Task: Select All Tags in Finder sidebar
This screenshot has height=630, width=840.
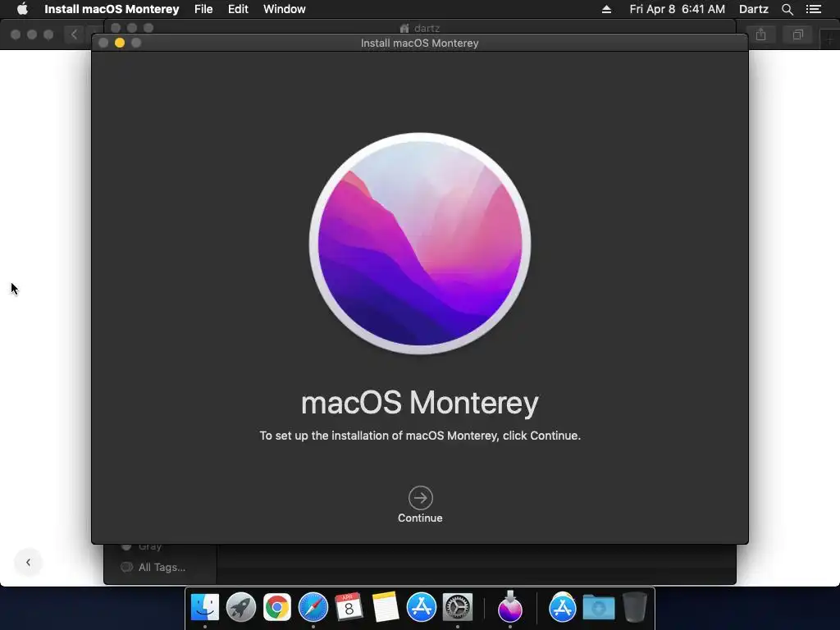Action: coord(153,568)
